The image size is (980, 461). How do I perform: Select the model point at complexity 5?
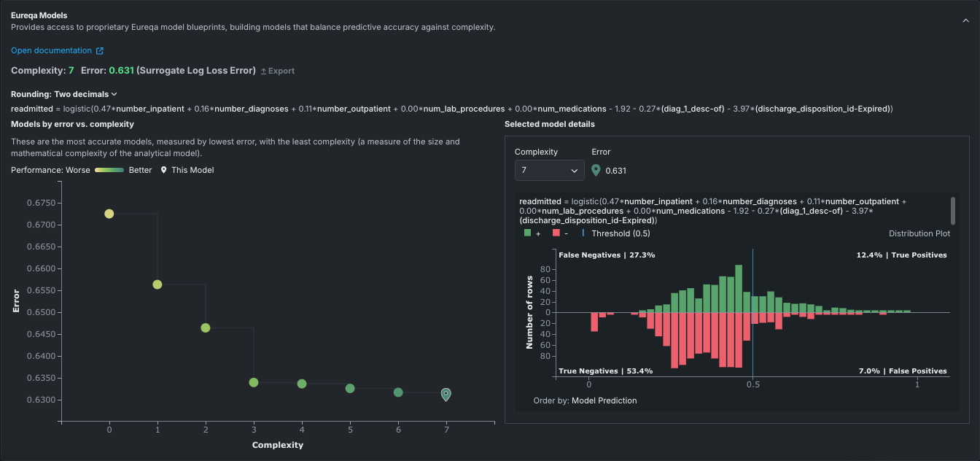[x=350, y=388]
